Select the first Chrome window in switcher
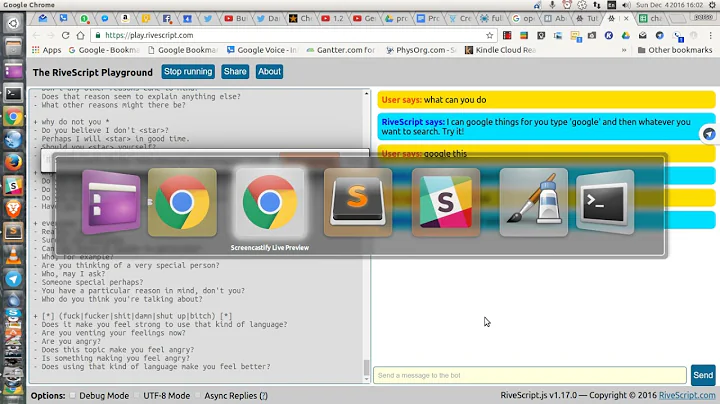720x404 pixels. click(x=182, y=202)
